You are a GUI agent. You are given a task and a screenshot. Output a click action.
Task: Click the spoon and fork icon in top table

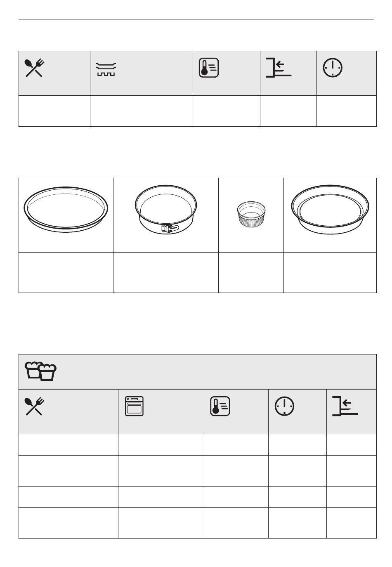tap(35, 68)
